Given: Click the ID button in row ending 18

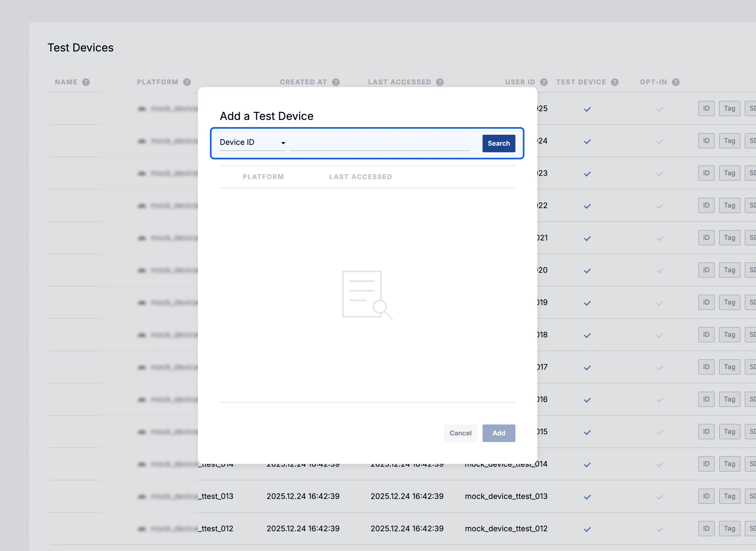Looking at the screenshot, I should (706, 335).
